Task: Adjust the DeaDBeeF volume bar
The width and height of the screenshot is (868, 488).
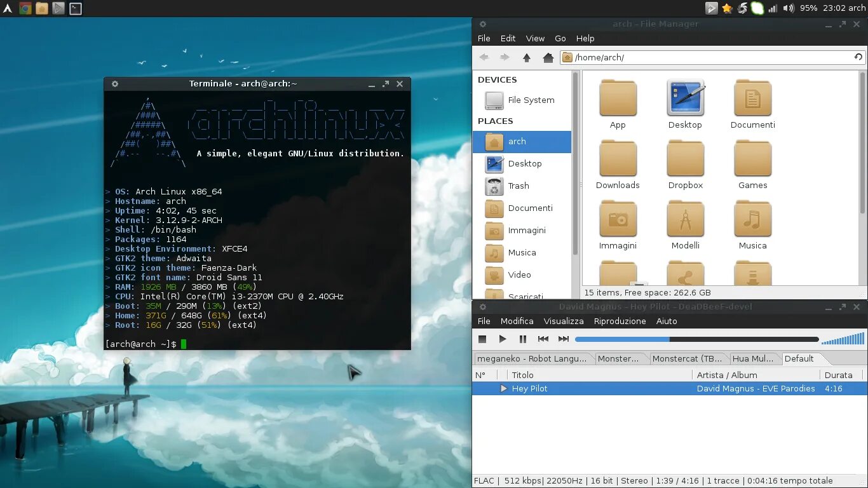Action: pos(843,339)
